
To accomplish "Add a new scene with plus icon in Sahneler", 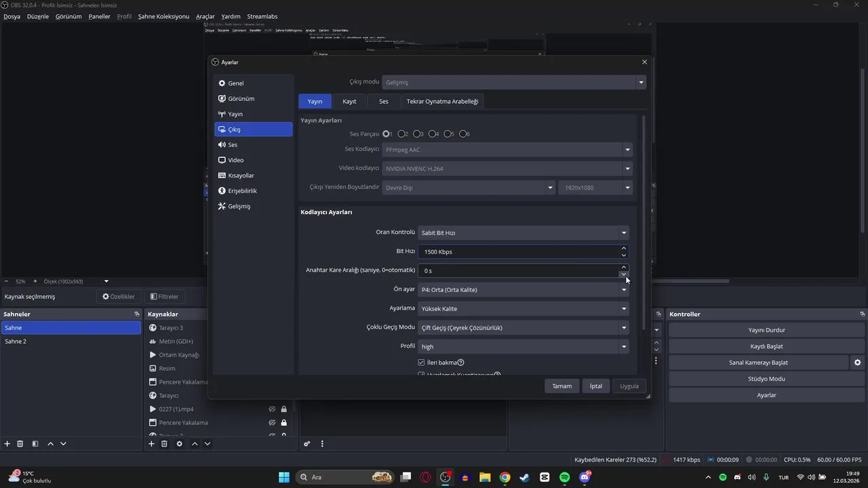I will [x=7, y=444].
